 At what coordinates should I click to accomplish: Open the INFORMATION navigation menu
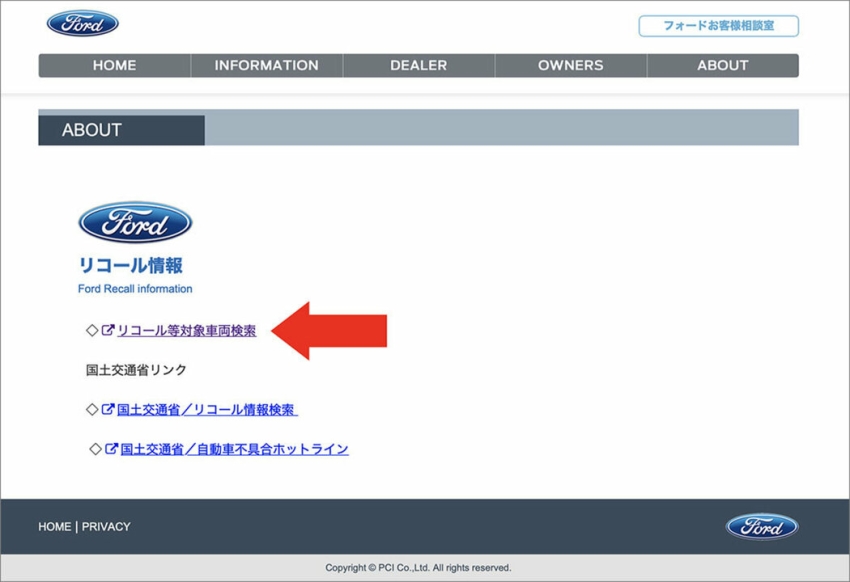tap(266, 65)
